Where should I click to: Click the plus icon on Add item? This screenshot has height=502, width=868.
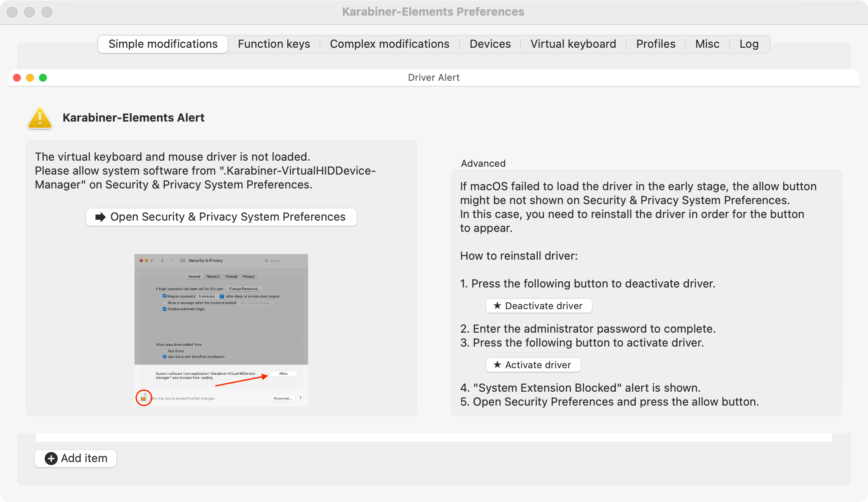coord(51,459)
